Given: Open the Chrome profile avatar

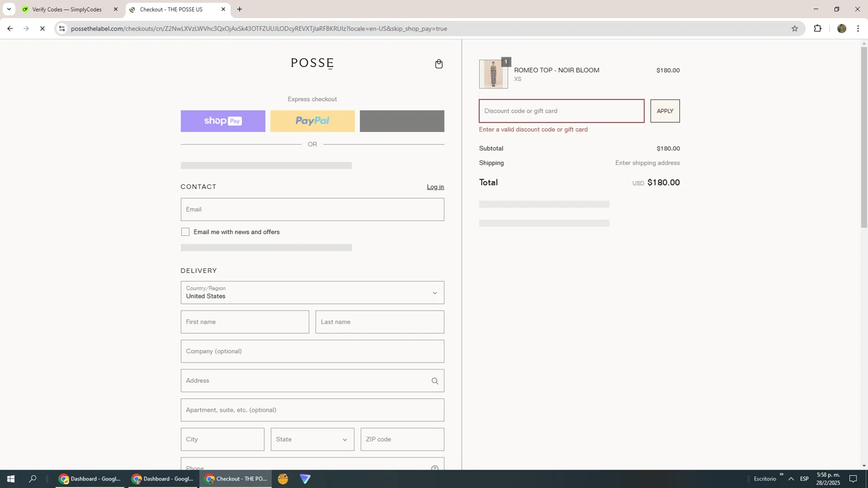Looking at the screenshot, I should [x=841, y=28].
